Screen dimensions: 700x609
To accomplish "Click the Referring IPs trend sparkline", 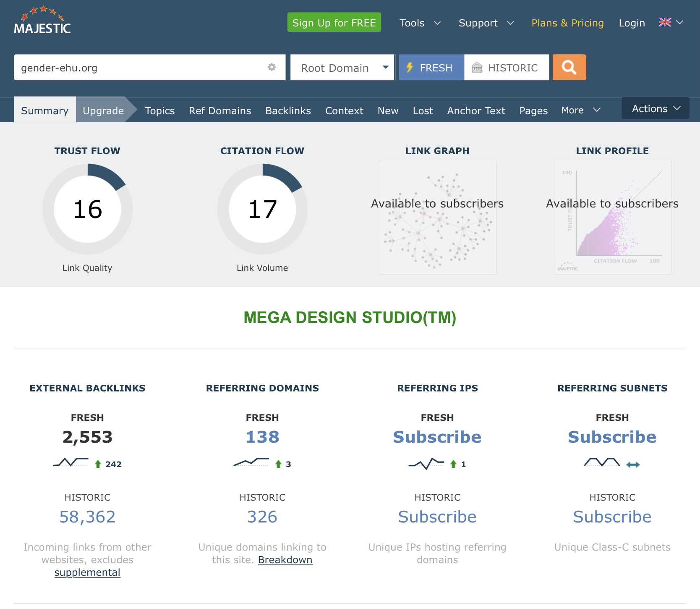I will click(426, 463).
